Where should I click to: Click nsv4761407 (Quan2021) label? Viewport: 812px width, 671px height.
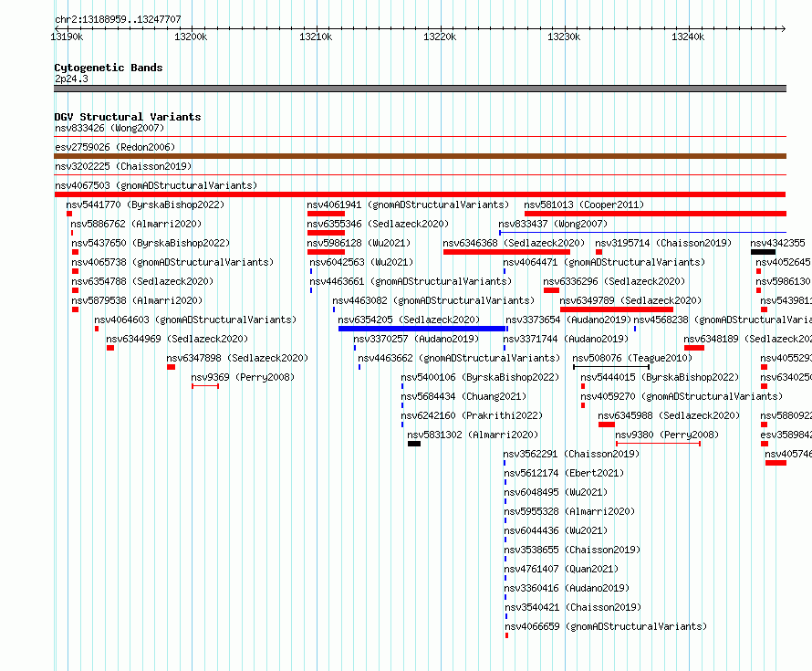click(x=561, y=569)
